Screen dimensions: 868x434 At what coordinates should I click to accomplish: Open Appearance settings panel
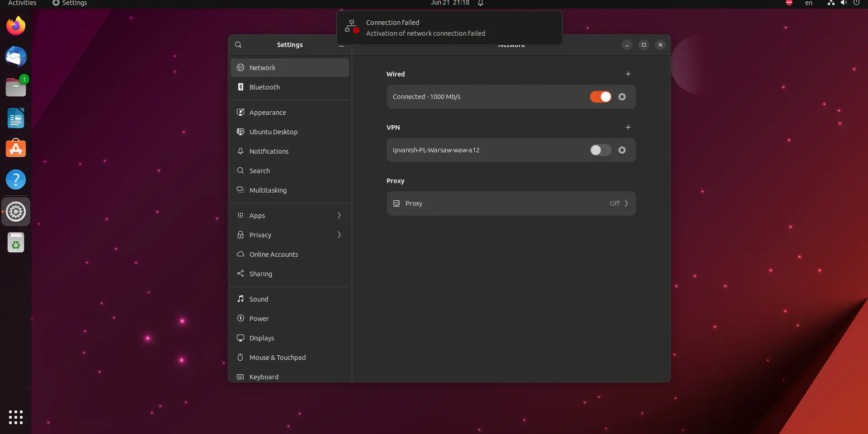[290, 112]
